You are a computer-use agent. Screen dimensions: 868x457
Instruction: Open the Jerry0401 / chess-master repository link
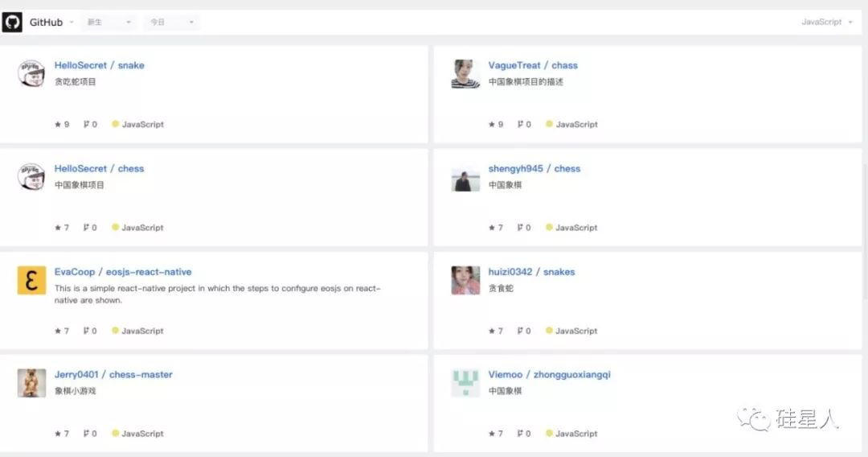coord(113,374)
